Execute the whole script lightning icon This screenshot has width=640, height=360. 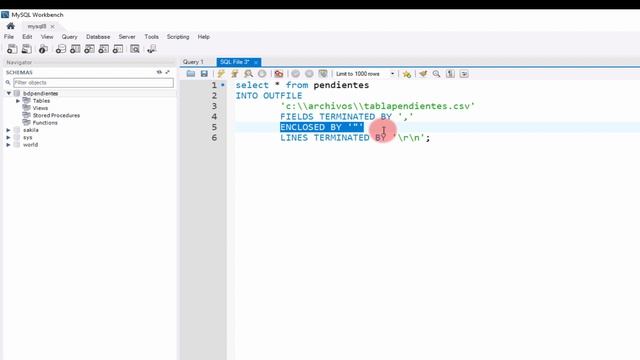pos(221,74)
